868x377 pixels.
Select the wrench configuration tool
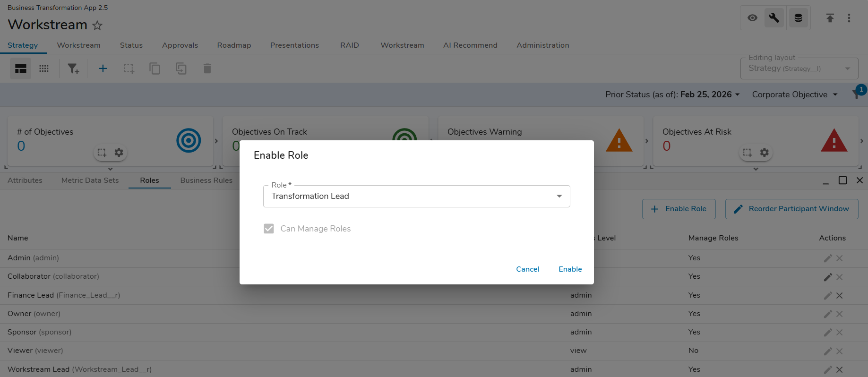coord(774,18)
